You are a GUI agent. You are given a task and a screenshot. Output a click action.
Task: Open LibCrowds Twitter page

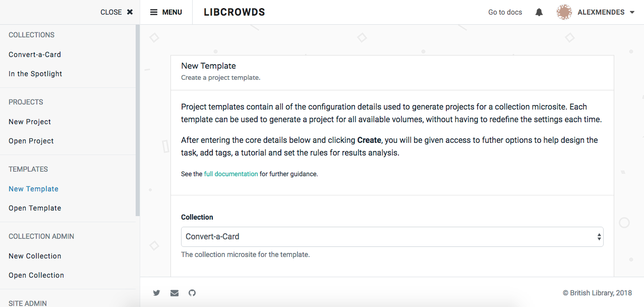[156, 293]
